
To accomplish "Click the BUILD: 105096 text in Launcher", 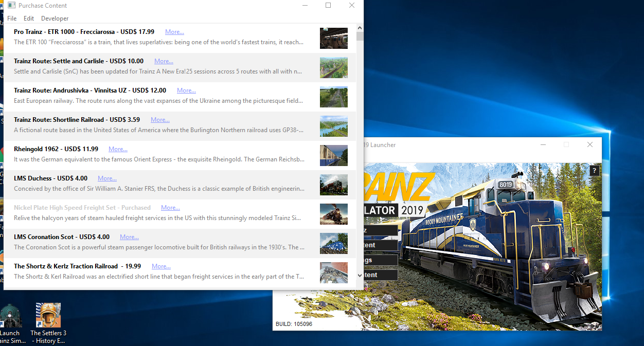I will [294, 324].
